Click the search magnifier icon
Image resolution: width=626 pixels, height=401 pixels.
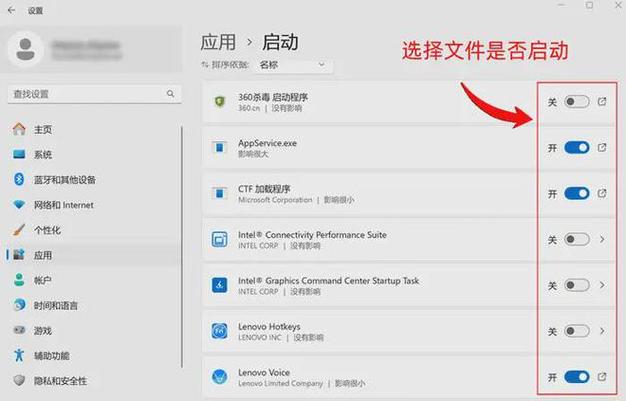click(170, 93)
